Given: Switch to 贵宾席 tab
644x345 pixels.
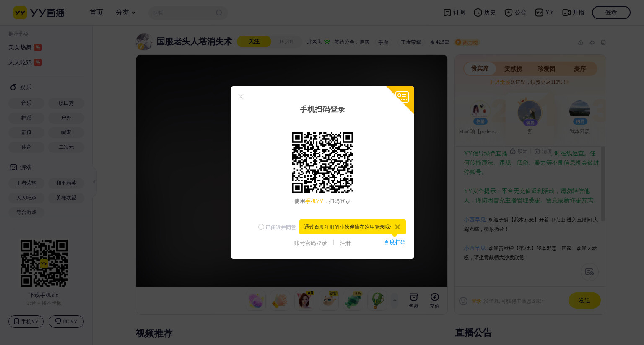Looking at the screenshot, I should (x=480, y=68).
